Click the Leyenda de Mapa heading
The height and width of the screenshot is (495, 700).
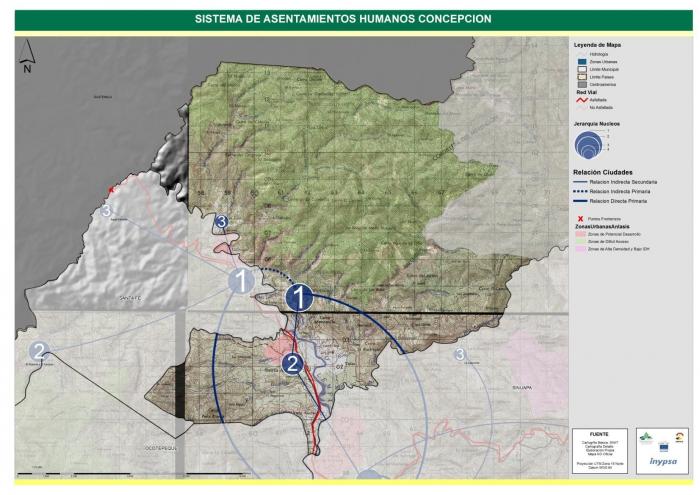pyautogui.click(x=599, y=45)
